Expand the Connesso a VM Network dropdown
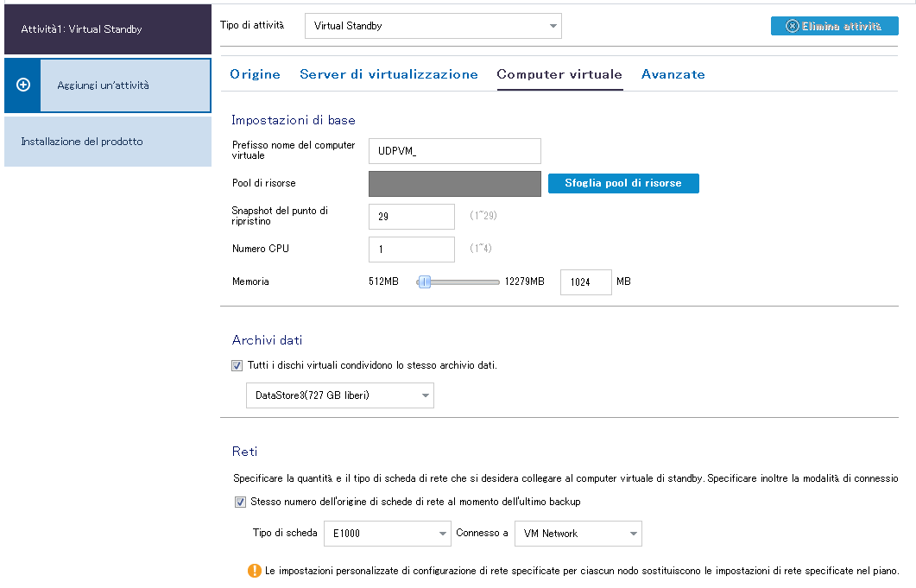This screenshot has height=588, width=916. pos(578,534)
